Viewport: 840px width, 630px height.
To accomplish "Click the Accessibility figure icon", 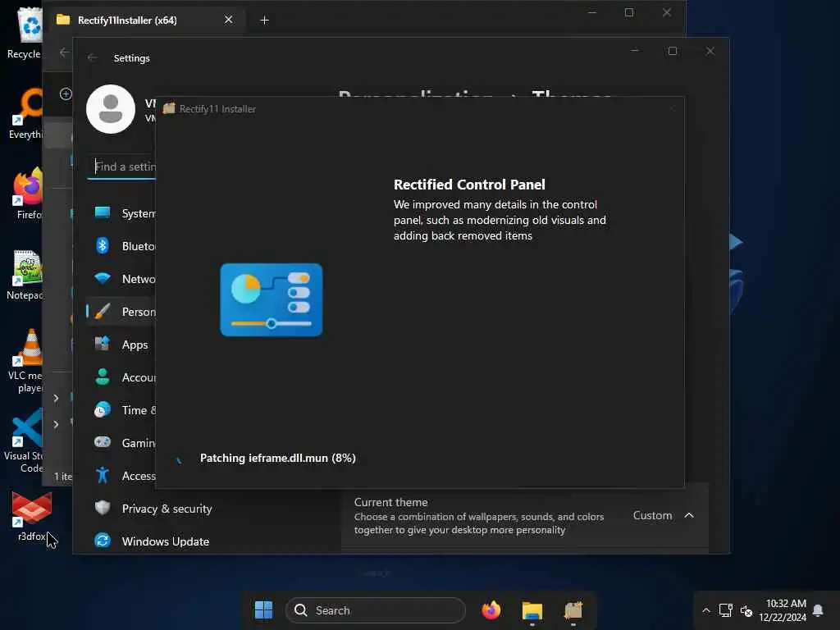I will pyautogui.click(x=103, y=475).
